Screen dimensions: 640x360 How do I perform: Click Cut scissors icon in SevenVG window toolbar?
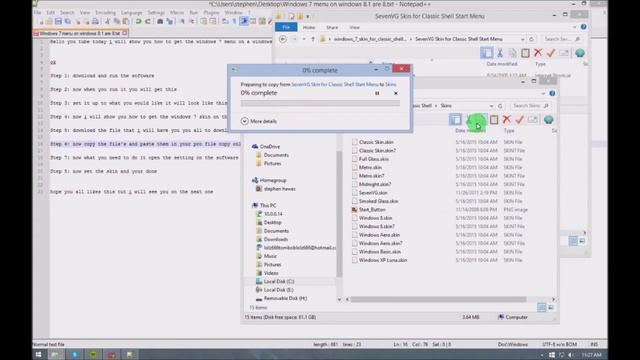(500, 53)
